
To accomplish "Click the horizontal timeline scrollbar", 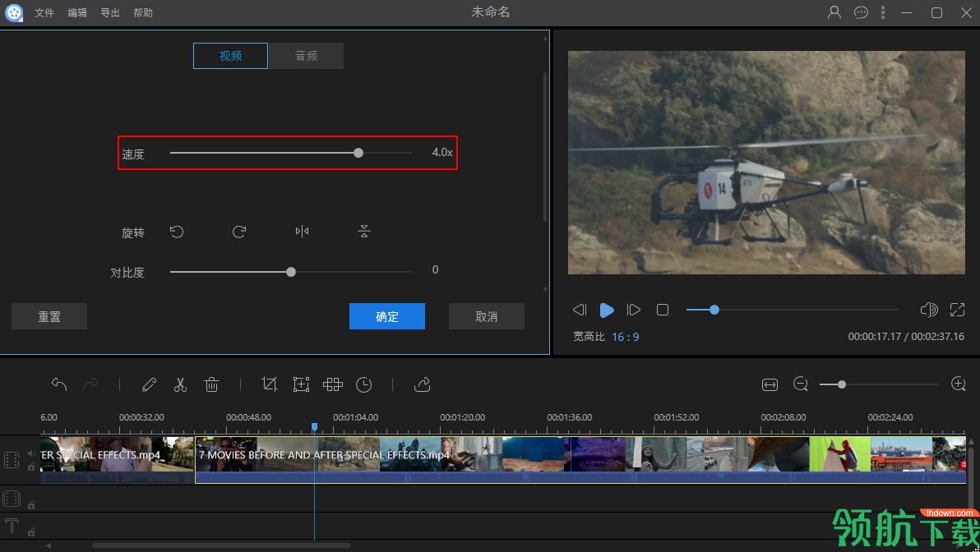I will [221, 545].
